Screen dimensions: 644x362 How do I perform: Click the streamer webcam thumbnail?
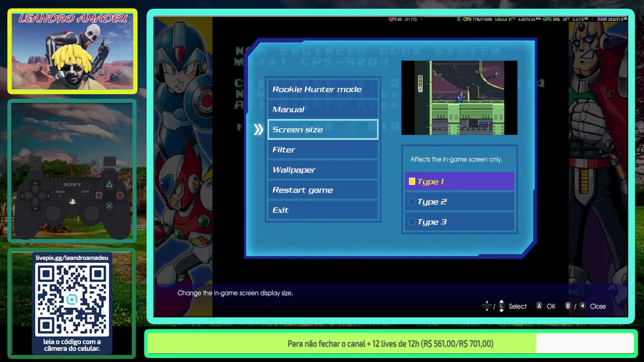pyautogui.click(x=72, y=51)
